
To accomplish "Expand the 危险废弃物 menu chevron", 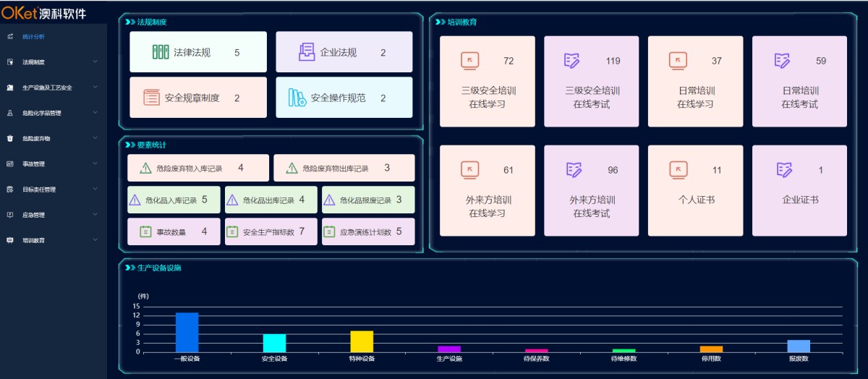I will point(95,138).
